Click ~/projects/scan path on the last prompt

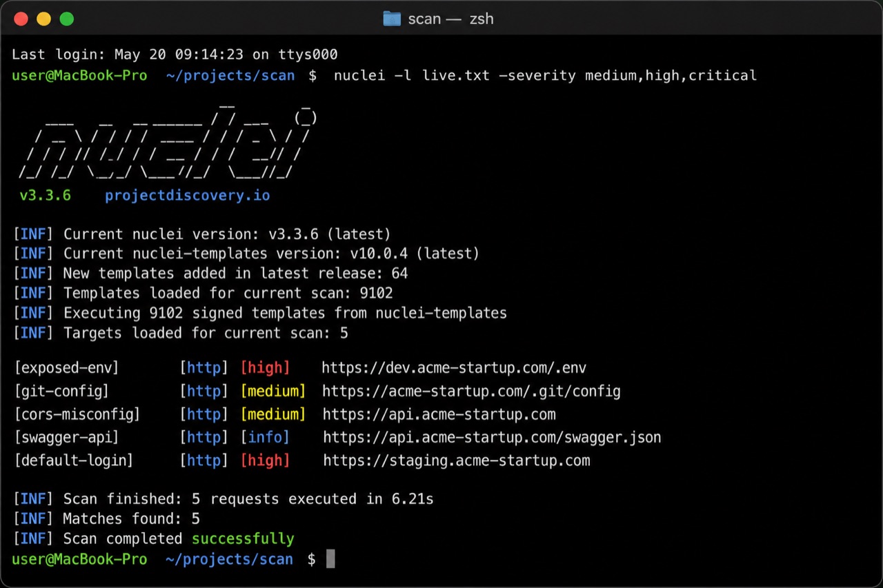click(x=230, y=559)
